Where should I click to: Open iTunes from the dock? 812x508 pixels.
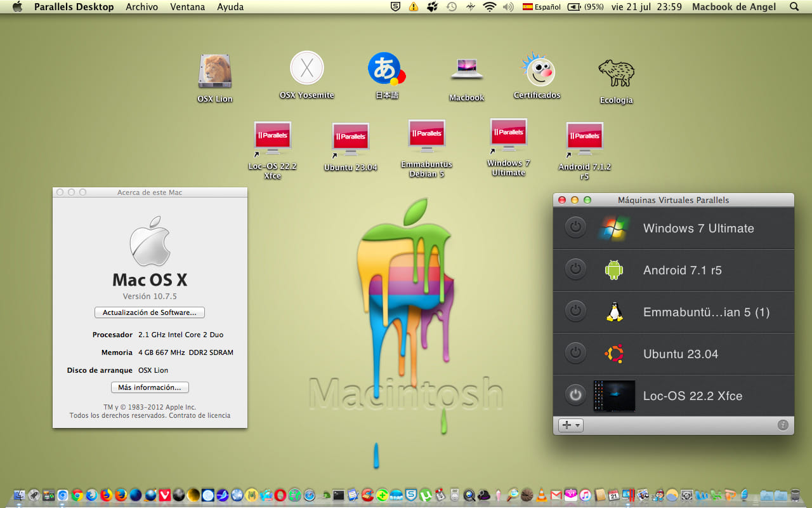[x=585, y=495]
